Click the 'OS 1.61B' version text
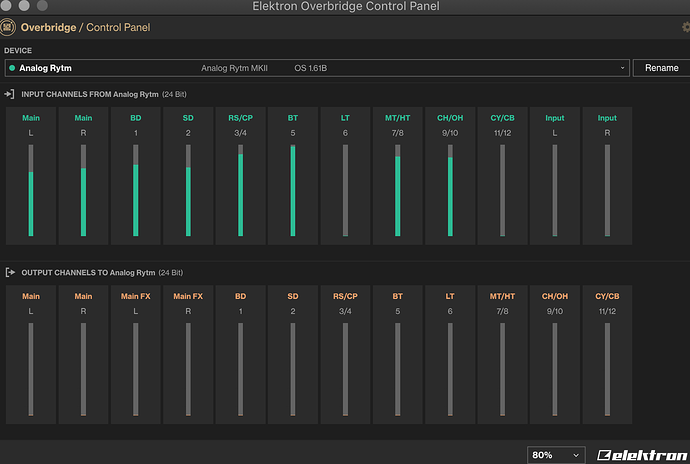This screenshot has width=690, height=464. coord(311,68)
